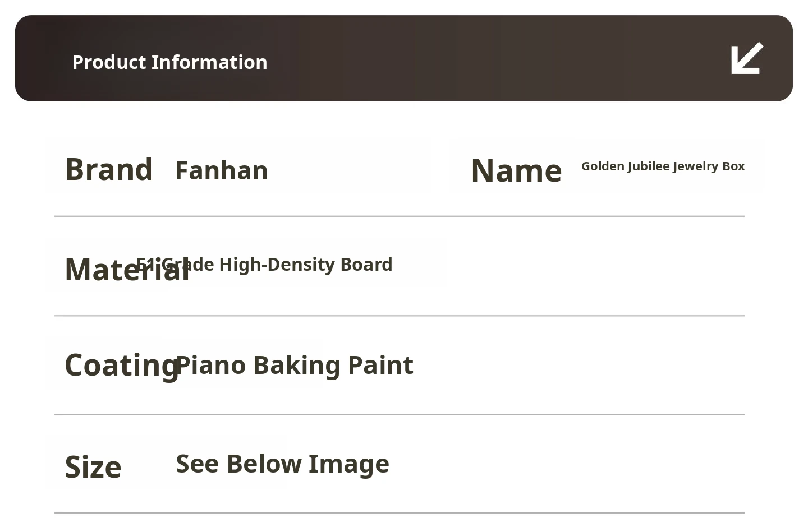Click the collapse arrow icon in header

click(x=747, y=58)
